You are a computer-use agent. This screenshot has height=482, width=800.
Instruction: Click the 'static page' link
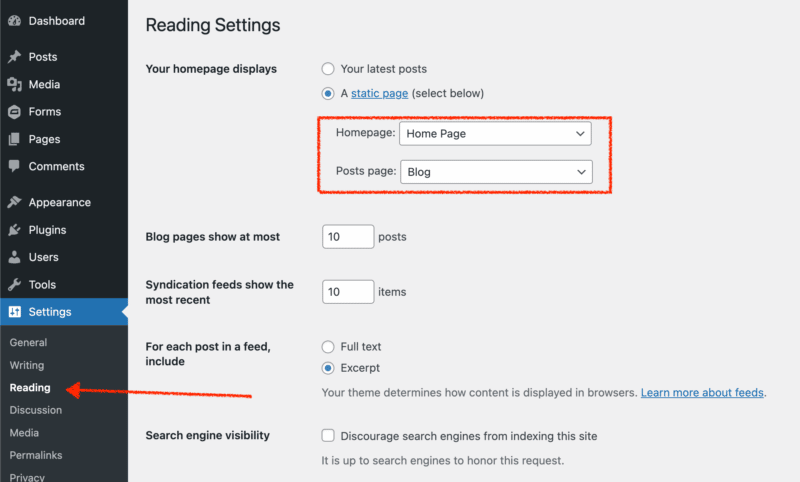(x=379, y=94)
